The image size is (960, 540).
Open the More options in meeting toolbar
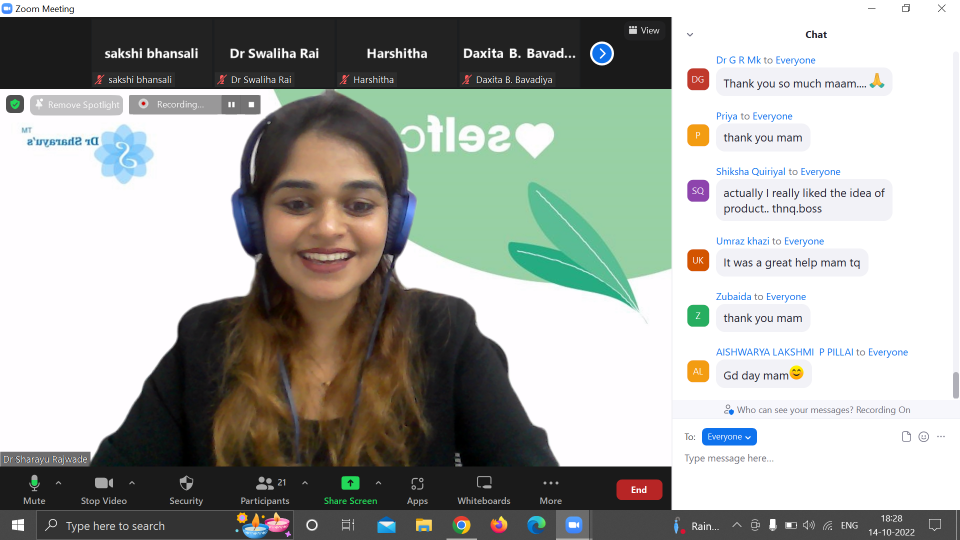pyautogui.click(x=550, y=484)
